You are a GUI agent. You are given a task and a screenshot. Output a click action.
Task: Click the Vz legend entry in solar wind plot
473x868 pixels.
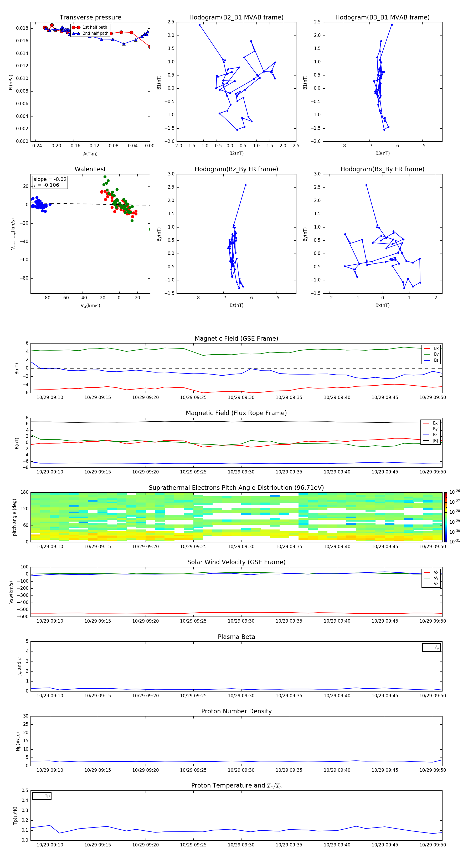click(431, 584)
